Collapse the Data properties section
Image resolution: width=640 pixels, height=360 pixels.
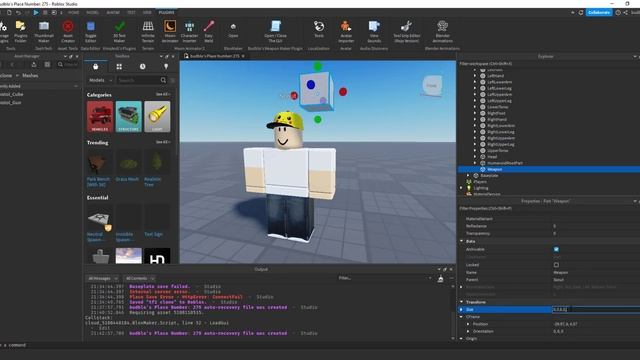click(462, 241)
